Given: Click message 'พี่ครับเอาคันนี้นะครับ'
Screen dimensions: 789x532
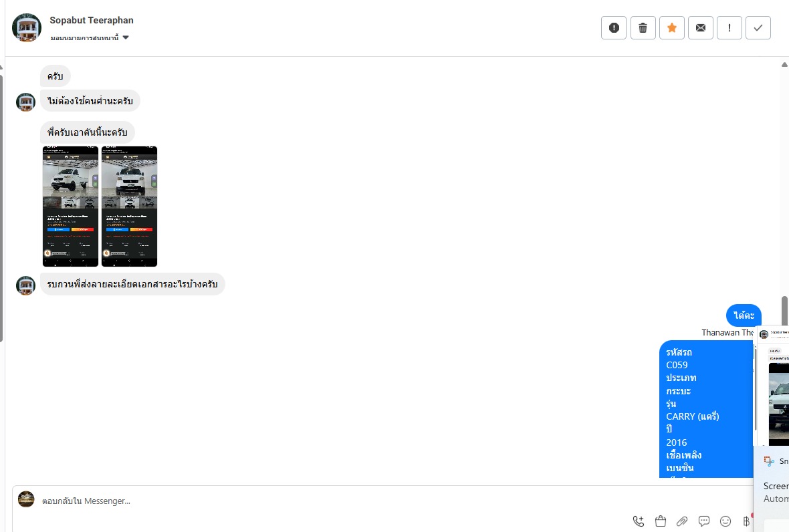Looking at the screenshot, I should point(88,132).
